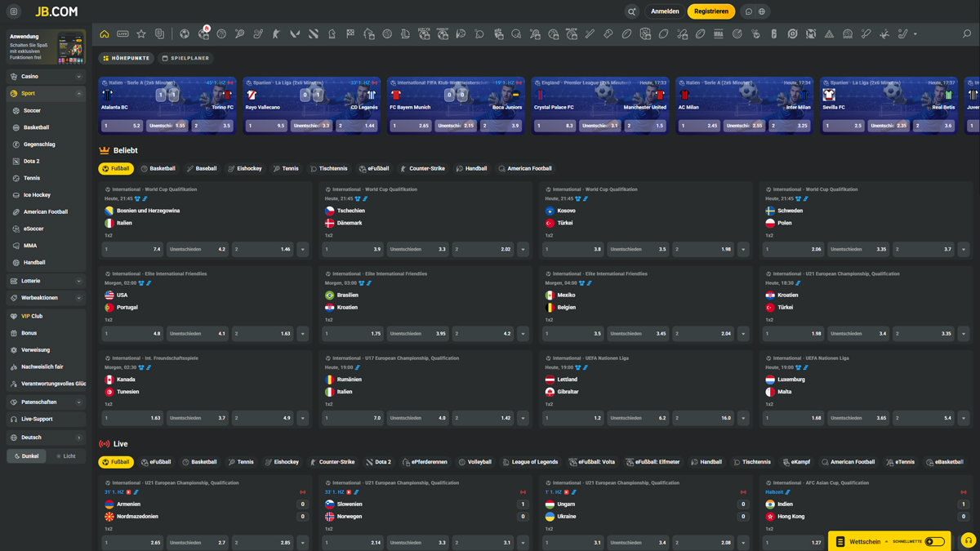Screen dimensions: 980x551
Task: Toggle the Schnellwette switch
Action: tap(935, 541)
